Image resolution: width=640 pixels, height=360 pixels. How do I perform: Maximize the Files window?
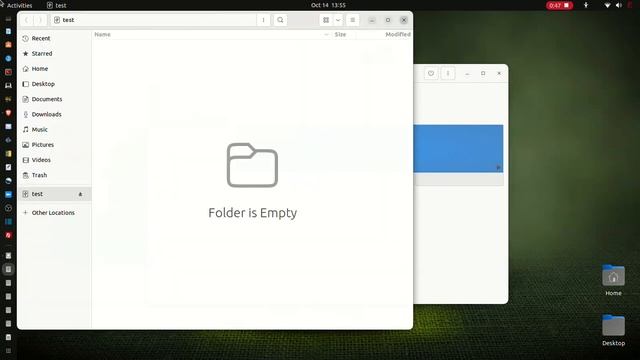coord(388,20)
